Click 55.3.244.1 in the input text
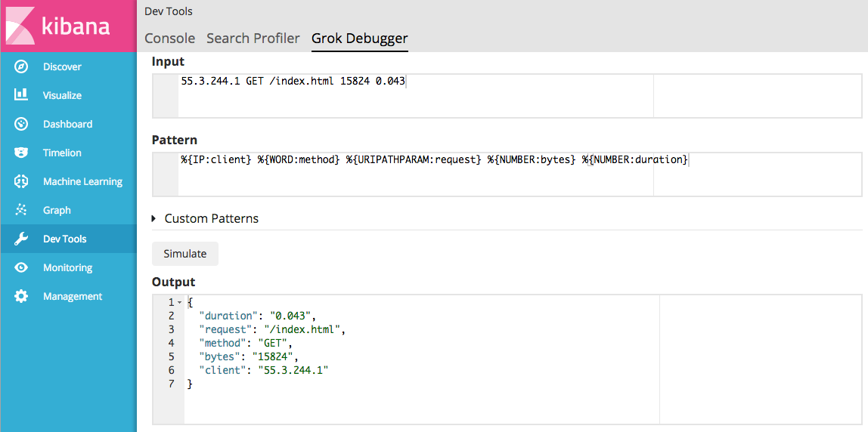 (x=210, y=82)
